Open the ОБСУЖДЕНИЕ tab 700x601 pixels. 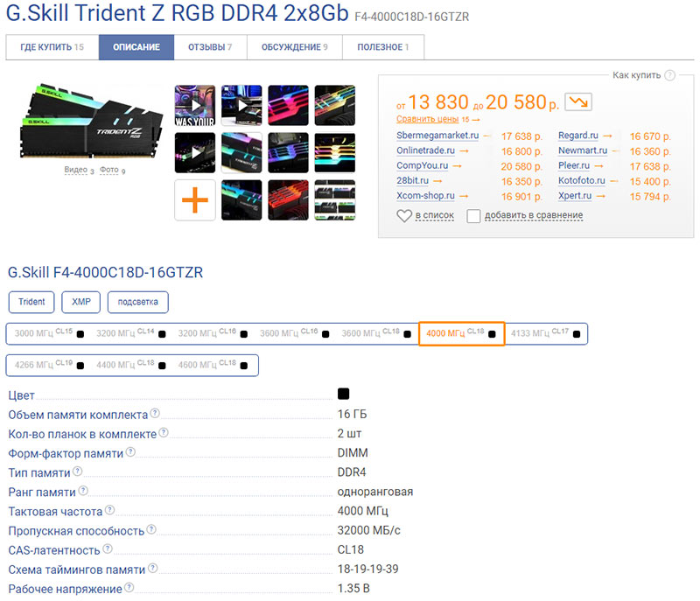(x=295, y=47)
